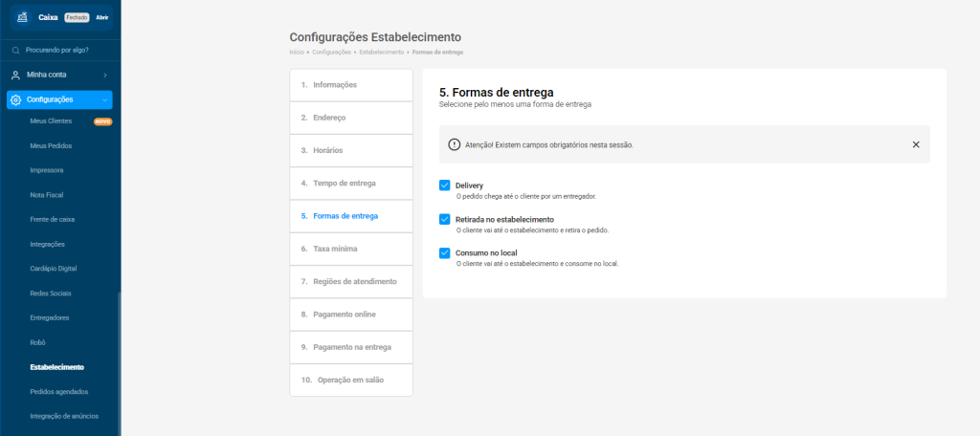Uncheck the Delivery checkbox
This screenshot has width=980, height=436.
445,185
